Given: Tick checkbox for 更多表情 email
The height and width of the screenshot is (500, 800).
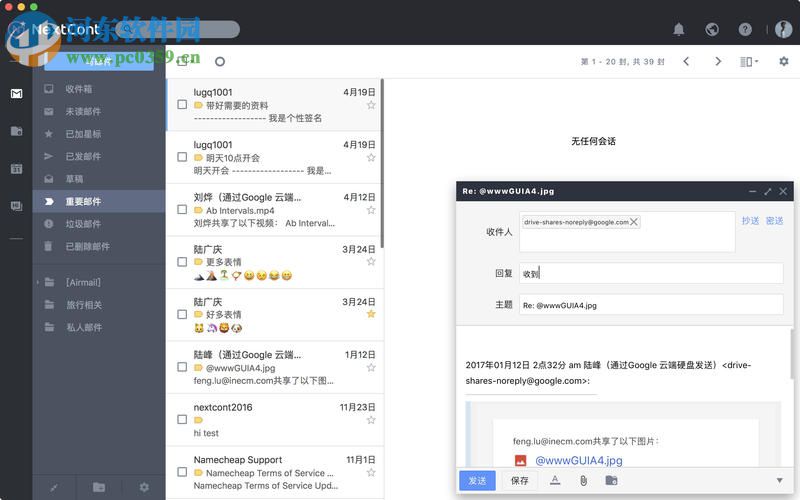Looking at the screenshot, I should (182, 262).
